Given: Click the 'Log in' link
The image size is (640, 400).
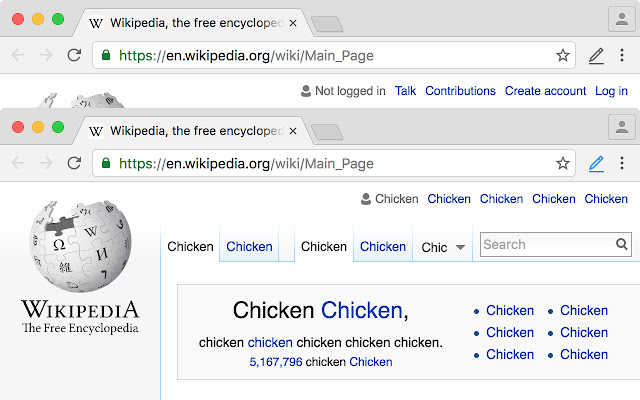Looking at the screenshot, I should (611, 91).
